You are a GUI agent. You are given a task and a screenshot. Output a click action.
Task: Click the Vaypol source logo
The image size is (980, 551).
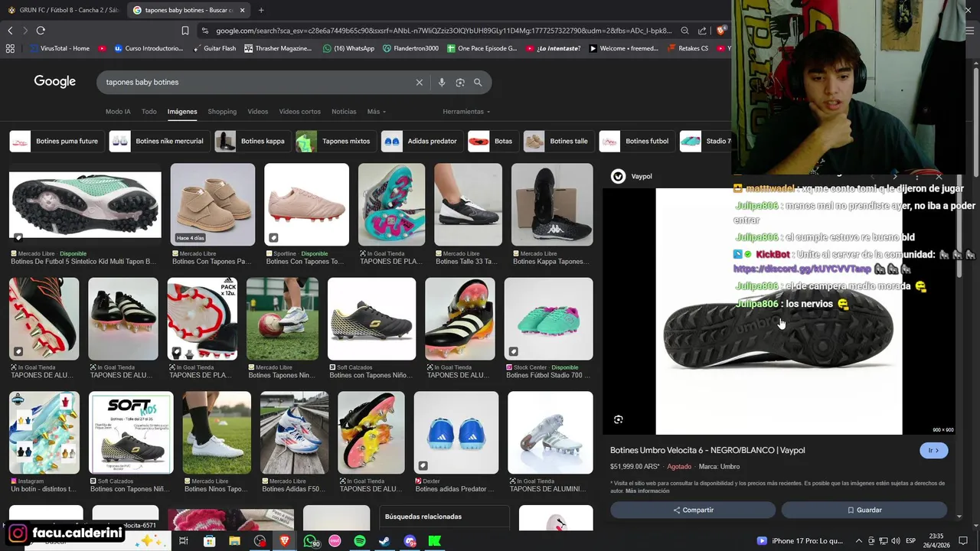(618, 176)
